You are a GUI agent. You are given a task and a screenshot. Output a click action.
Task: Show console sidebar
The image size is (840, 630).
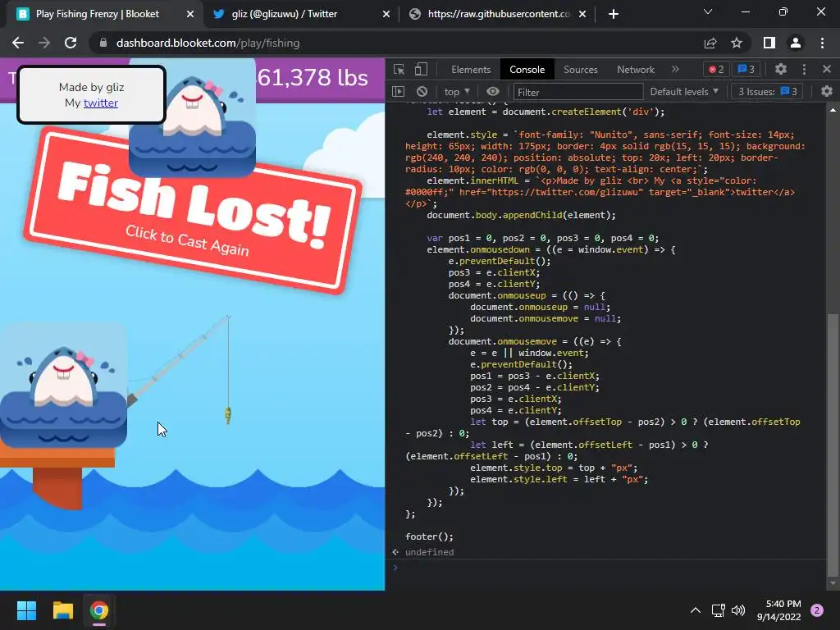[x=398, y=92]
